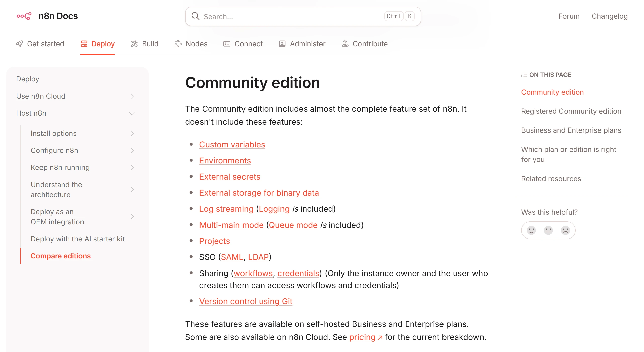Click the terminal icon beside Connect

click(x=227, y=44)
